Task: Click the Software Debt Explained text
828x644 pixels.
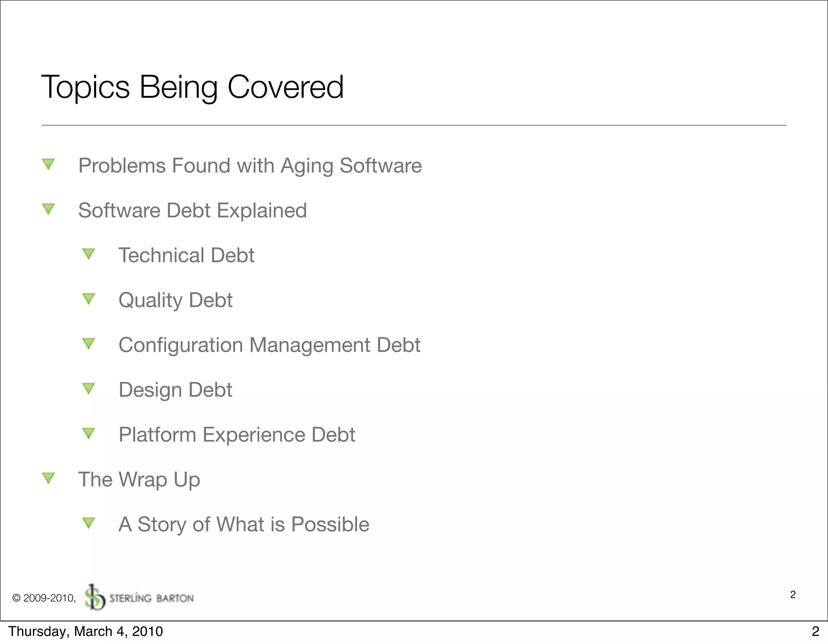Action: pyautogui.click(x=192, y=211)
